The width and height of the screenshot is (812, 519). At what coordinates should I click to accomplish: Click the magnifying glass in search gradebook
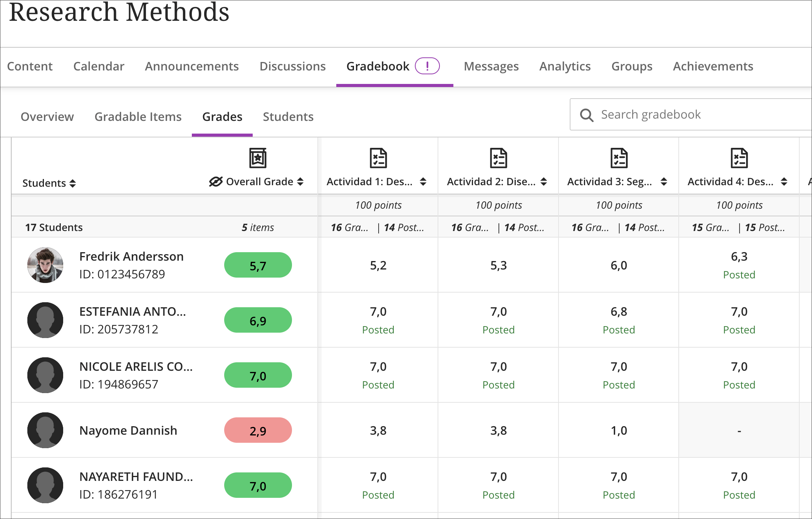(587, 114)
